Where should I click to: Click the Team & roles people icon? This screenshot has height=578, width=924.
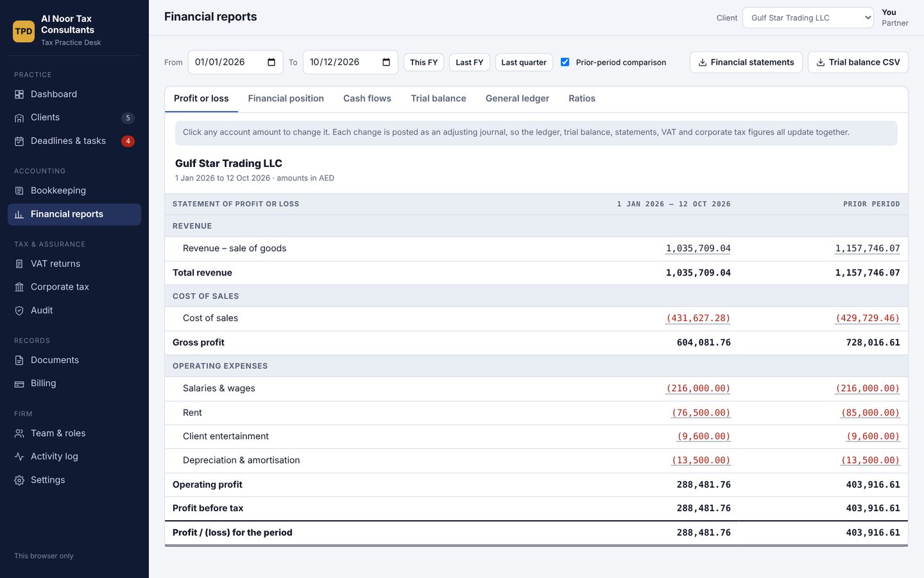pyautogui.click(x=19, y=433)
